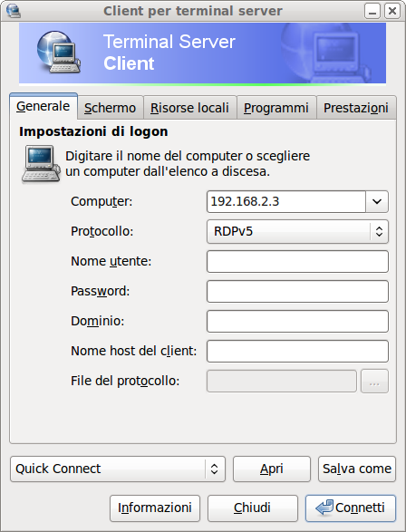Image resolution: width=406 pixels, height=532 pixels.
Task: Switch to the Schermo tab
Action: coord(111,108)
